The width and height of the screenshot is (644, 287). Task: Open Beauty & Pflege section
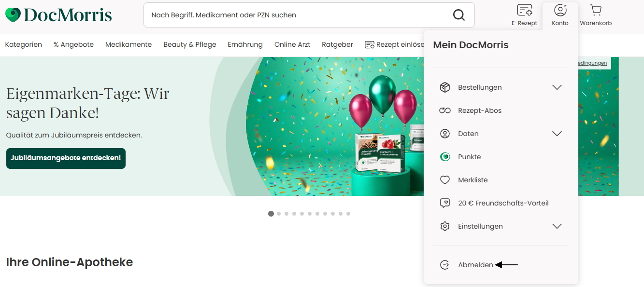190,44
